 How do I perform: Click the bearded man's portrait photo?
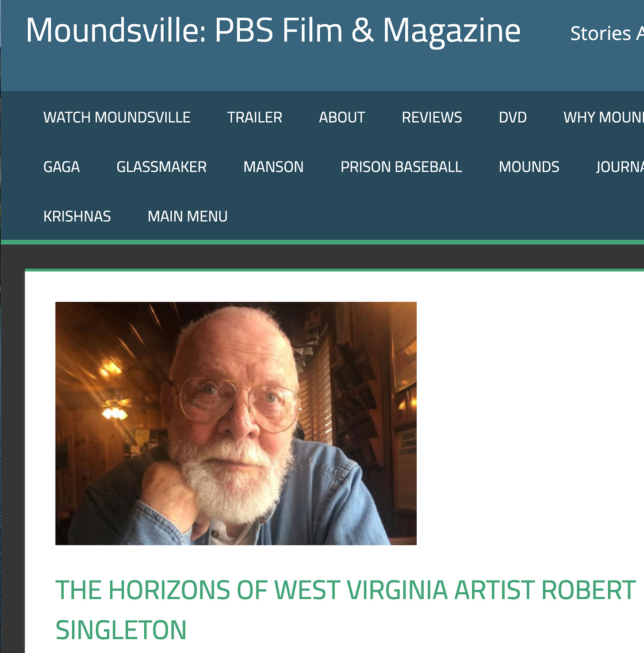click(236, 423)
